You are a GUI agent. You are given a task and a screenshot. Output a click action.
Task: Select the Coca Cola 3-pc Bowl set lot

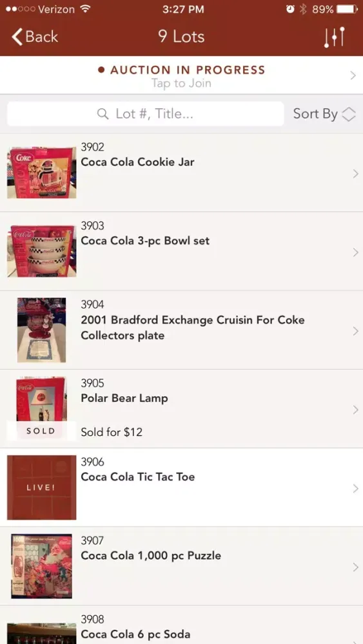click(x=181, y=251)
